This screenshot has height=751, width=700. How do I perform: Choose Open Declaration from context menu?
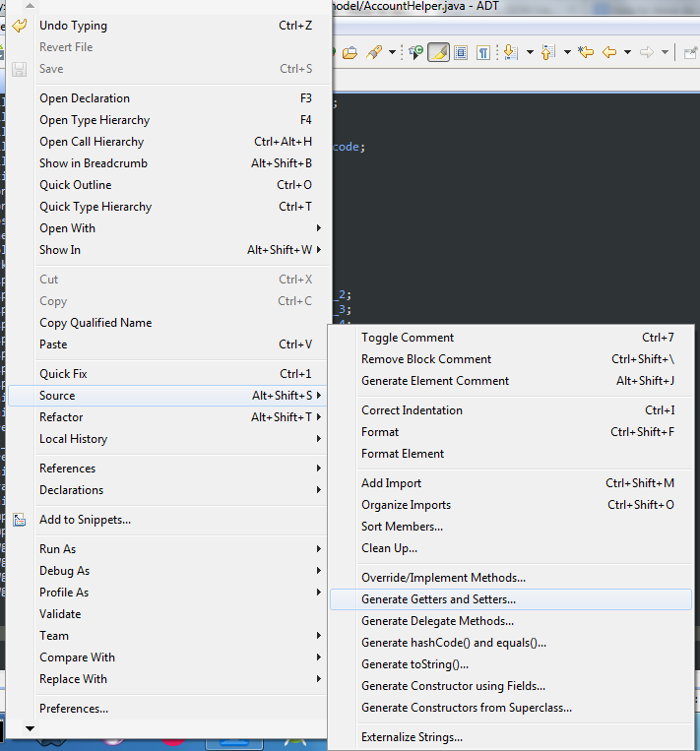(169, 98)
